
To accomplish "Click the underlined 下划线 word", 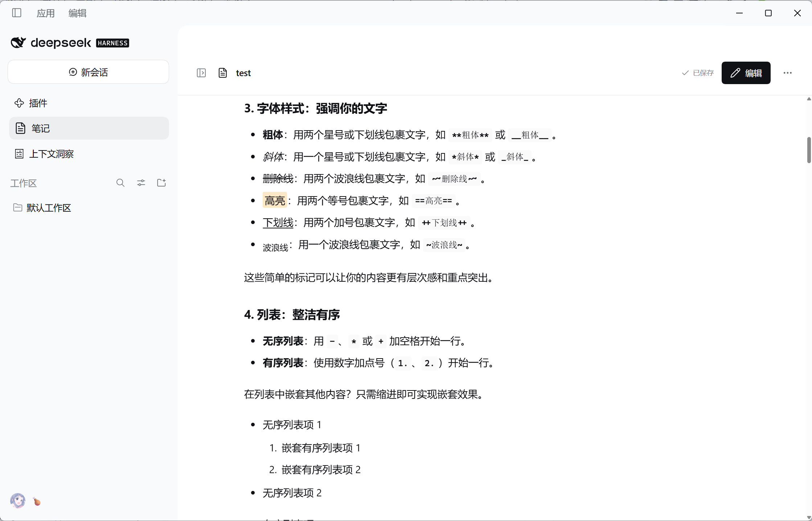I will coord(278,222).
